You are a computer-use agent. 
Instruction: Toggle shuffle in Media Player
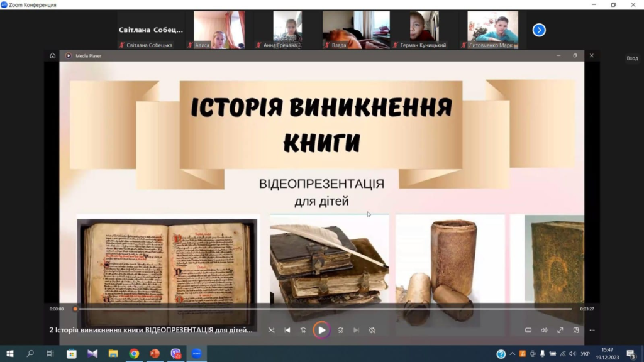click(272, 330)
